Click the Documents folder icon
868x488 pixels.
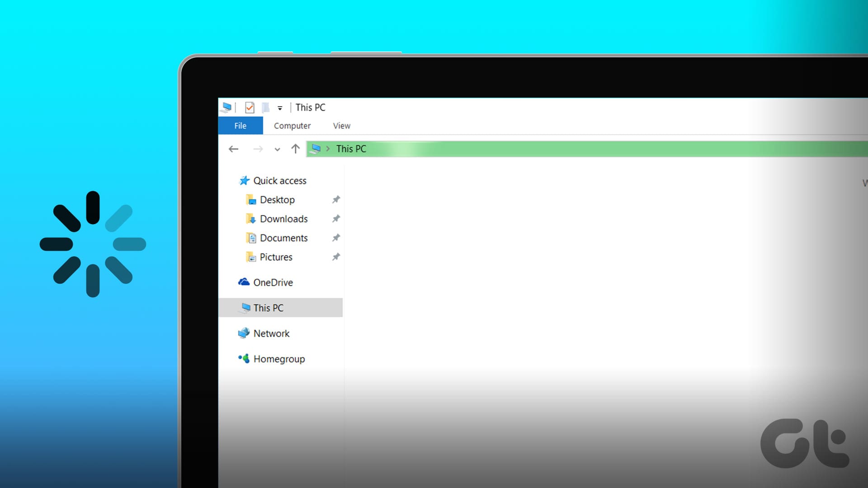pos(251,238)
